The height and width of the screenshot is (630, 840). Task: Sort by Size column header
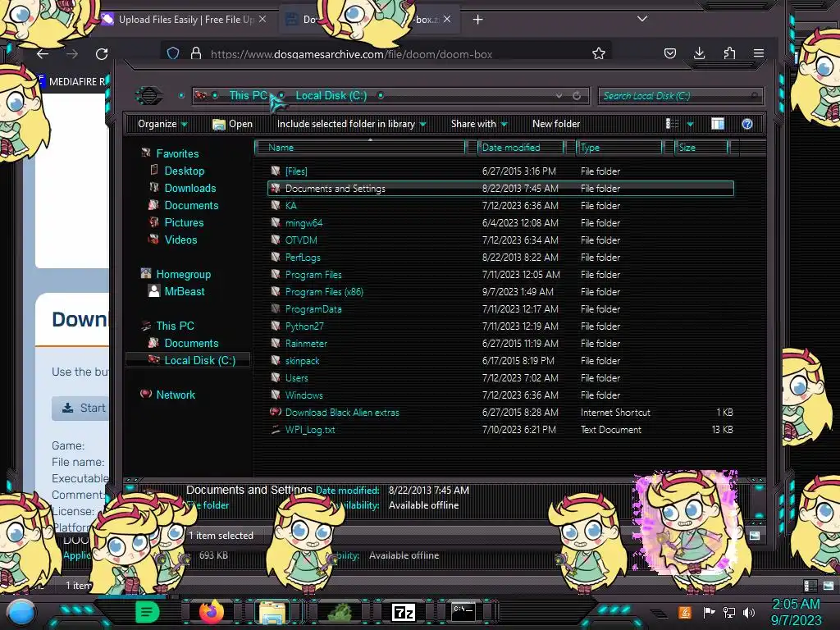tap(701, 148)
